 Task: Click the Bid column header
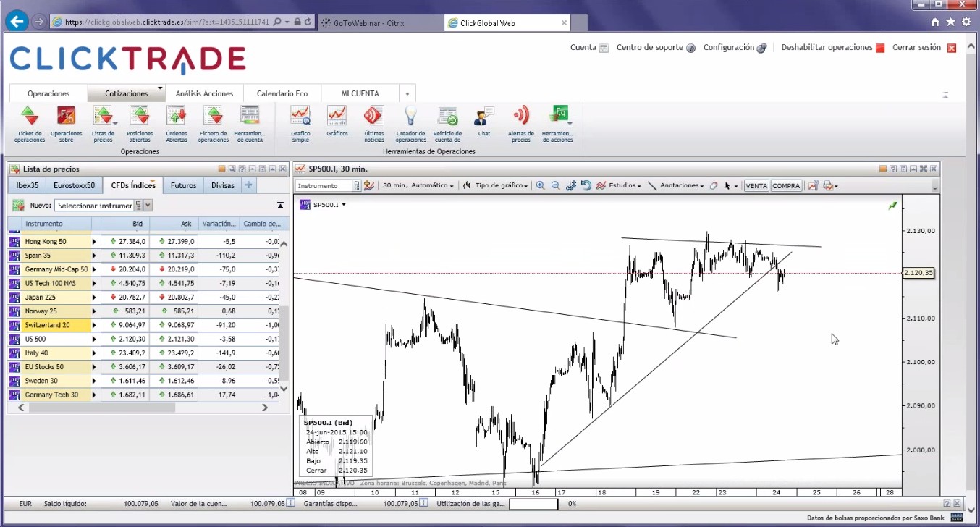coord(124,224)
